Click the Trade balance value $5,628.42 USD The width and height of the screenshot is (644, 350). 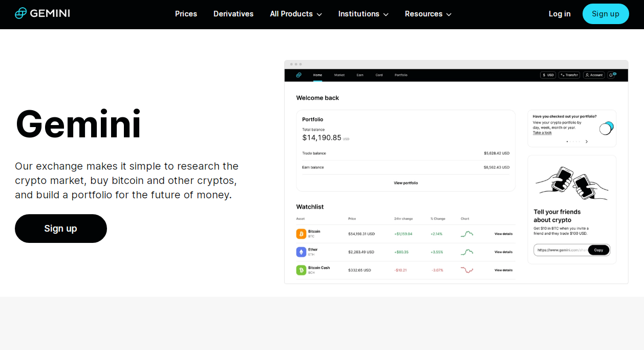tap(497, 153)
